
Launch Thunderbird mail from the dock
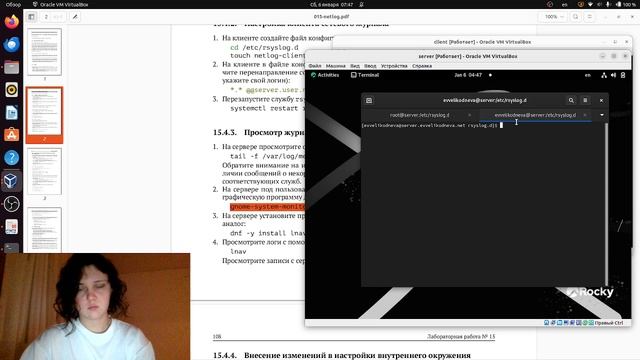[x=11, y=44]
